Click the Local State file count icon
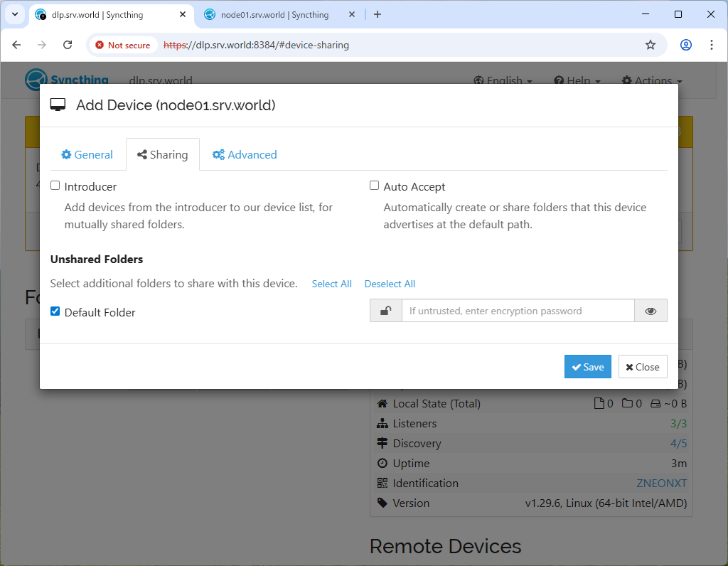This screenshot has width=728, height=566. tap(599, 403)
